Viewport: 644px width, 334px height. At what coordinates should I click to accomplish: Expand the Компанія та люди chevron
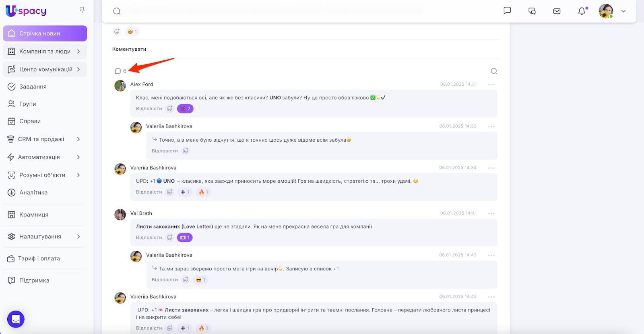coord(78,52)
